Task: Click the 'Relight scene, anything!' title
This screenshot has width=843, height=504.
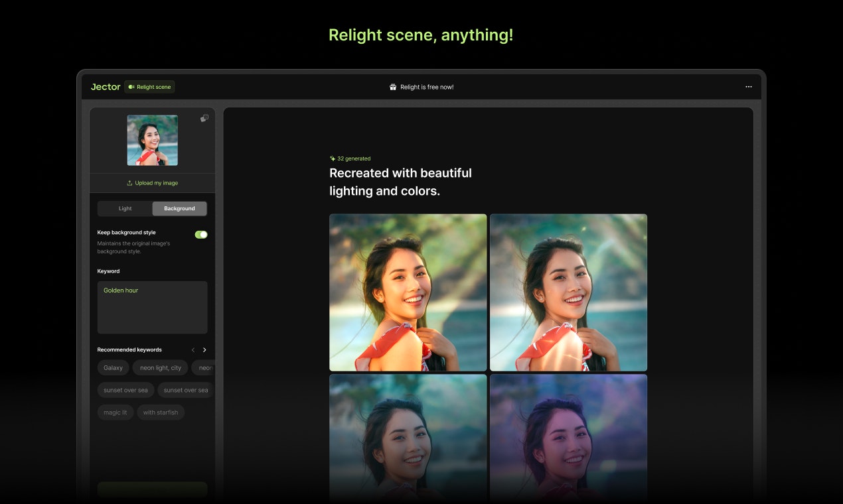Action: click(x=421, y=35)
